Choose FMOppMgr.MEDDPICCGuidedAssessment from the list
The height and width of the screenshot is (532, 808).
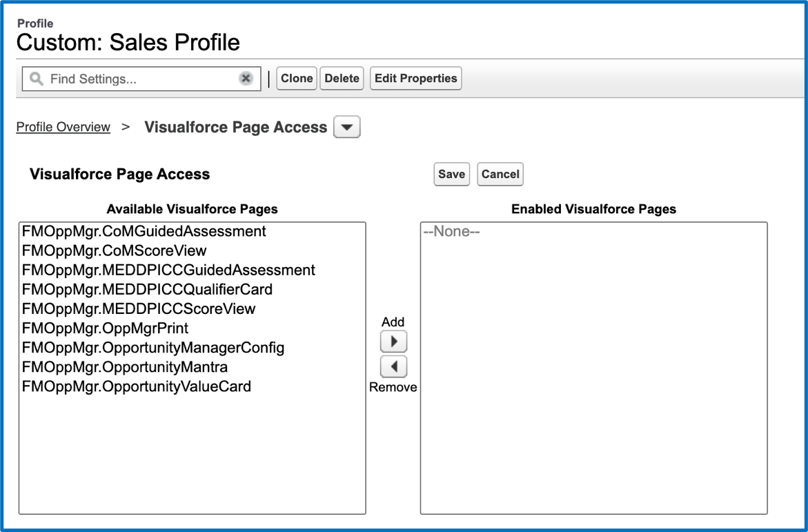tap(168, 270)
